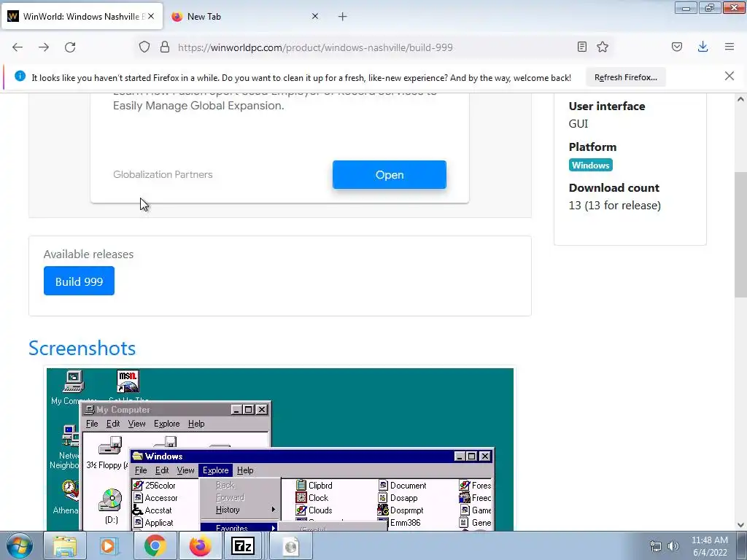Open Windows Explorer from the taskbar

click(x=64, y=546)
